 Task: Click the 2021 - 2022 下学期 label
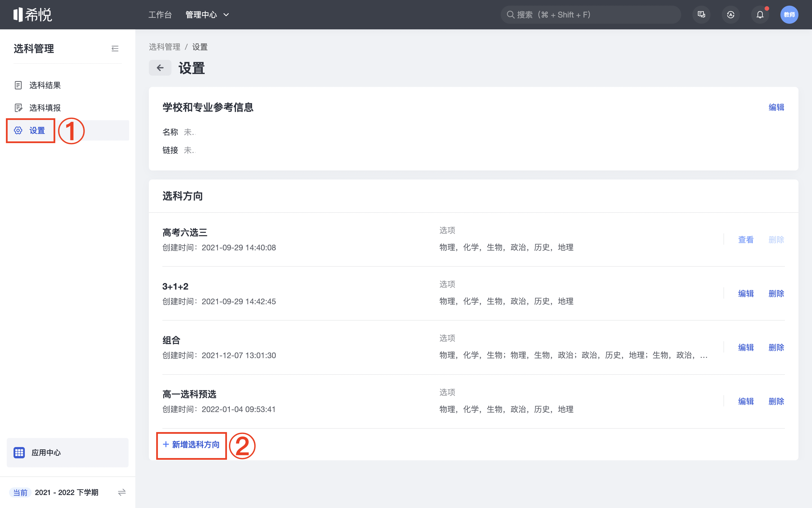tap(67, 492)
